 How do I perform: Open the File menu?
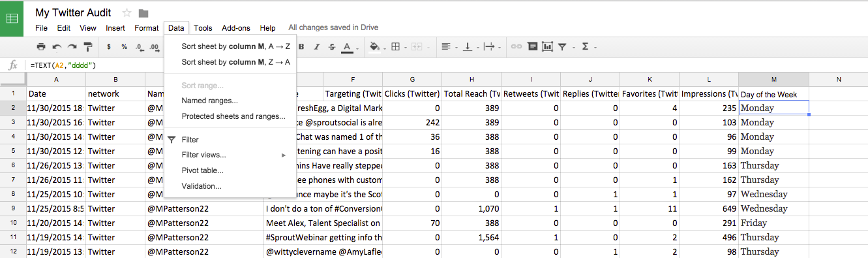(x=41, y=28)
